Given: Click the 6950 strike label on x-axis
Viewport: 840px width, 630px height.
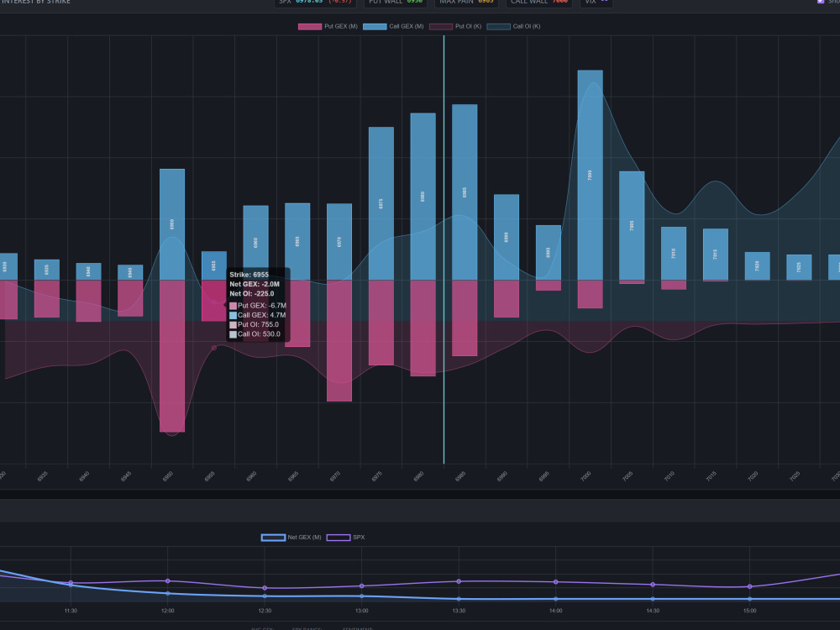Looking at the screenshot, I should pos(168,475).
